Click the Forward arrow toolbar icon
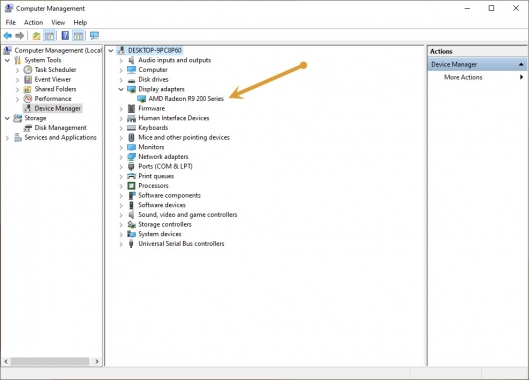 [x=20, y=35]
